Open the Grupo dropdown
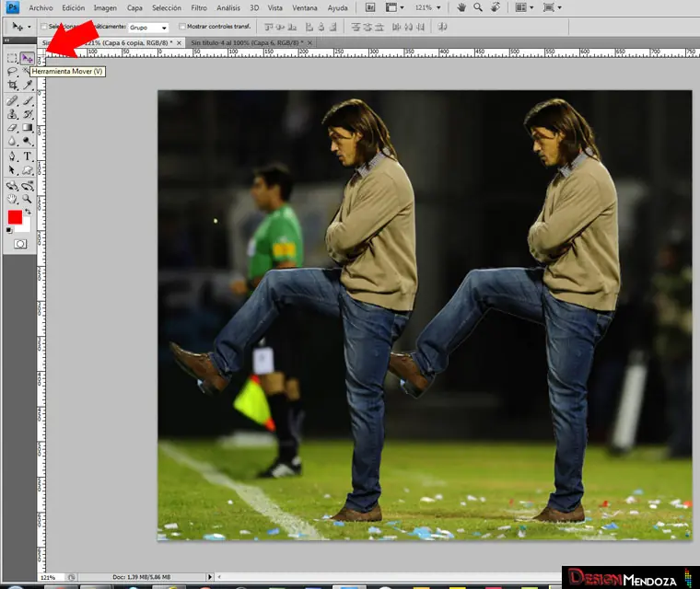This screenshot has height=589, width=700. coord(148,28)
